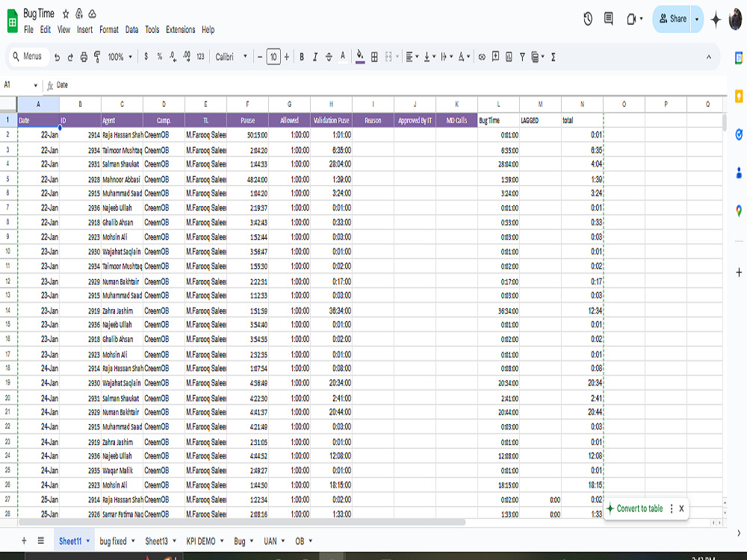Increase font size with plus button
747x560 pixels.
click(x=287, y=57)
